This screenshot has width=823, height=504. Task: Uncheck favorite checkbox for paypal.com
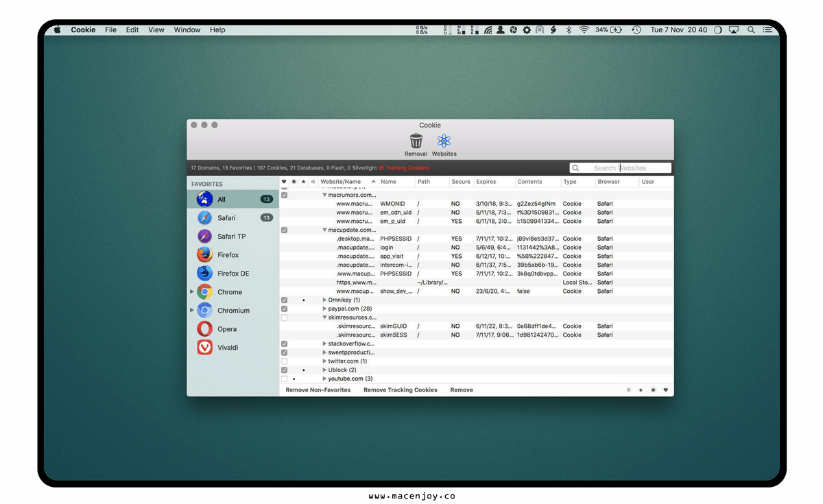pyautogui.click(x=284, y=309)
